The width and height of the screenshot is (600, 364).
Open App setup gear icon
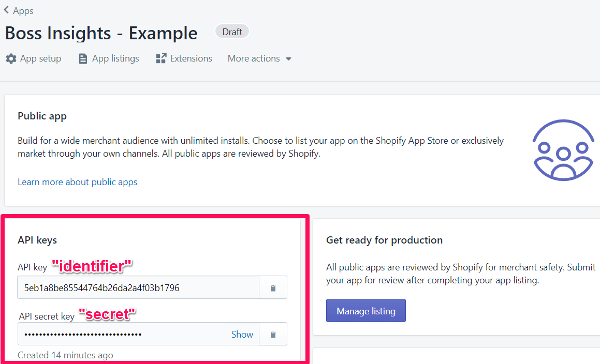pyautogui.click(x=11, y=58)
